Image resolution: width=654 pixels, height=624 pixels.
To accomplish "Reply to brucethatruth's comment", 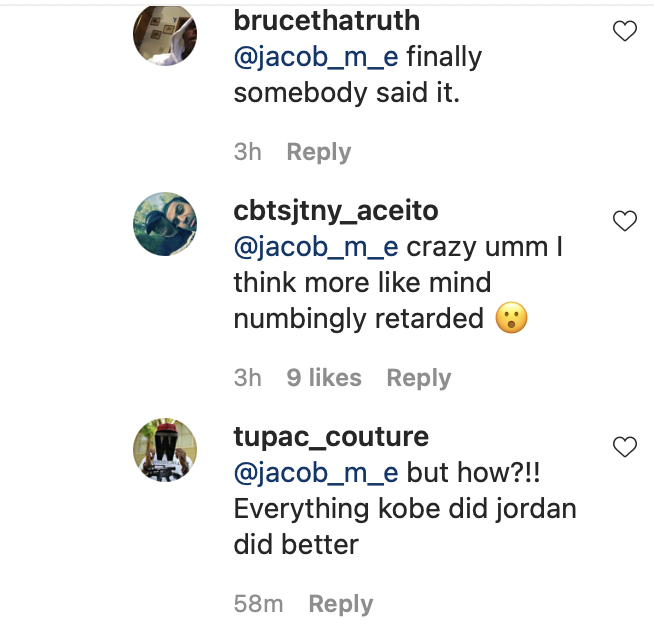I will point(319,152).
